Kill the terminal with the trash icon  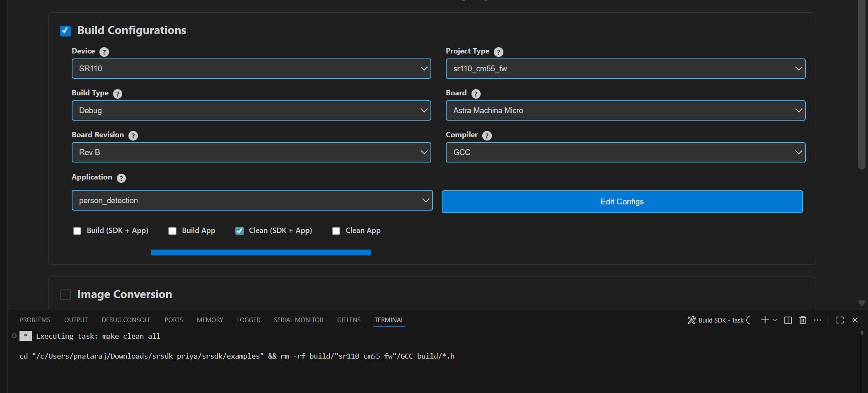[x=803, y=320]
